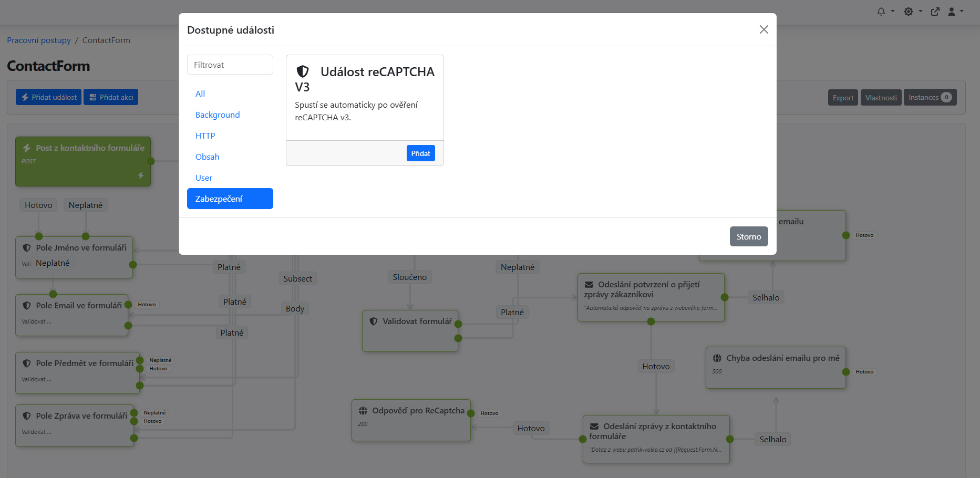The width and height of the screenshot is (980, 478).
Task: Click the Filtrovat filter field
Action: click(x=230, y=65)
